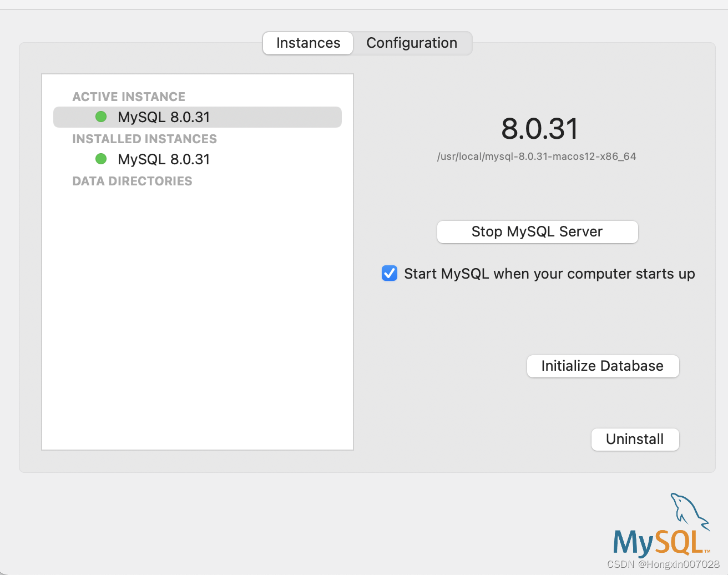Viewport: 728px width, 575px height.
Task: Uncheck Start MySQL when computer starts up
Action: 390,273
